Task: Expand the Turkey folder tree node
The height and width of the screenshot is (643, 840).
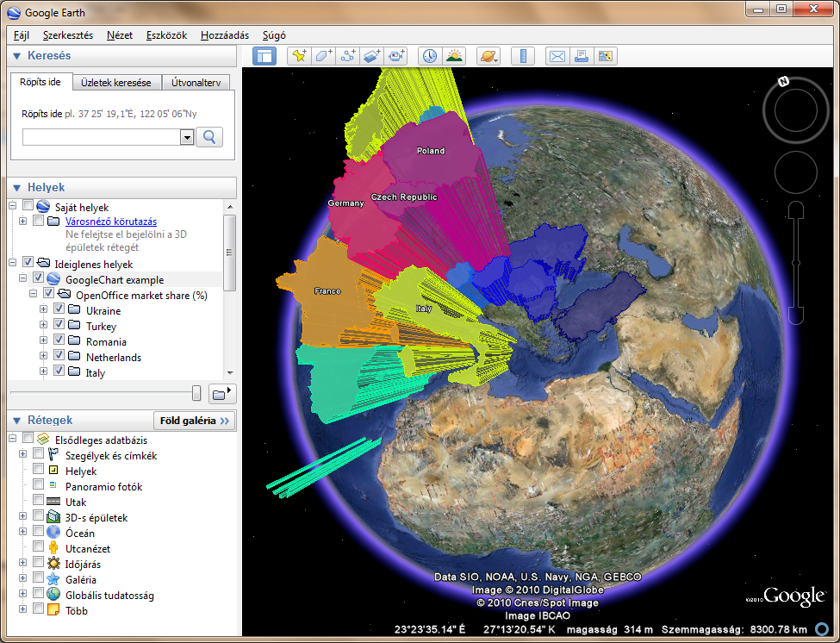Action: pos(43,326)
